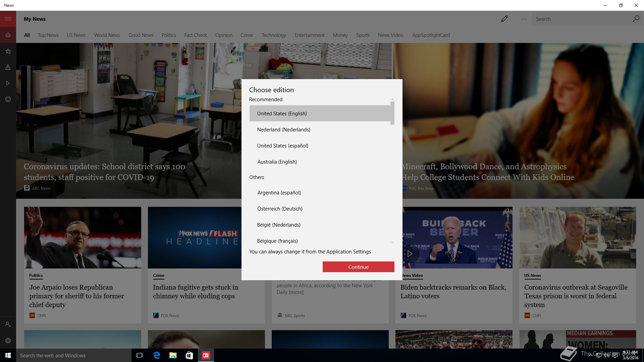
Task: Open the Coronavirus school district headline
Action: (x=104, y=172)
